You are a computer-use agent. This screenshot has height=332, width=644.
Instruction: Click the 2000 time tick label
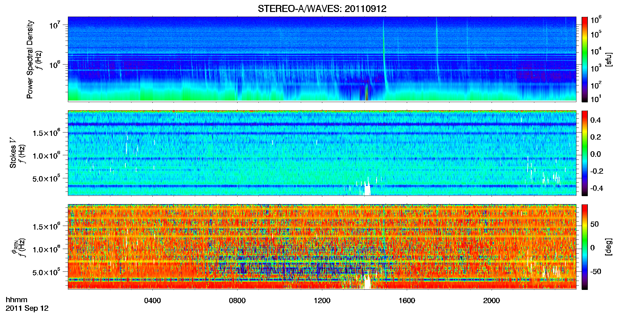point(492,301)
